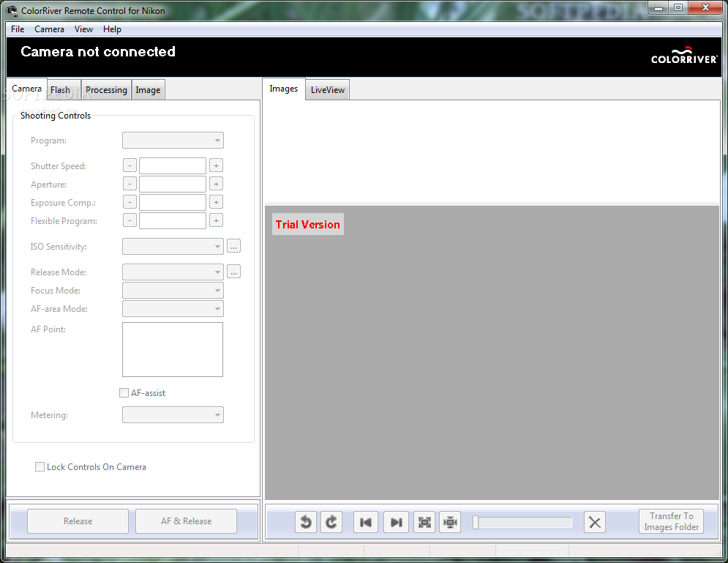Decrease Aperture with minus button
Viewport: 728px width, 563px height.
(130, 184)
